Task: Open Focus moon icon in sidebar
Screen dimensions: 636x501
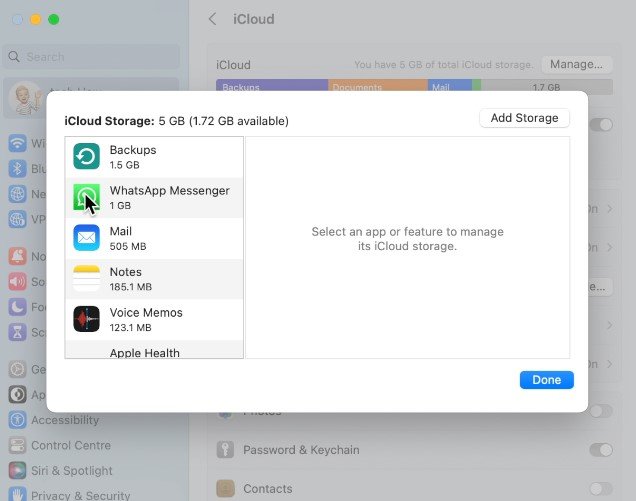Action: tap(17, 307)
